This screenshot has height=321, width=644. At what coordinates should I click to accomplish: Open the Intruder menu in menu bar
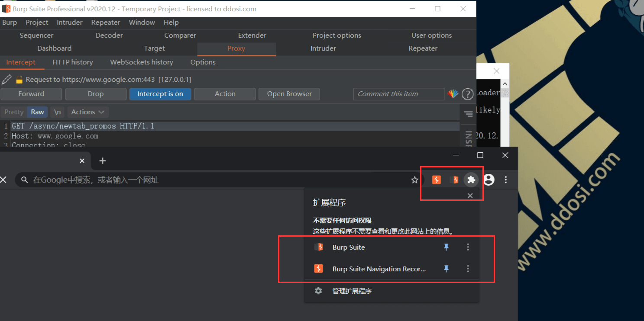69,22
